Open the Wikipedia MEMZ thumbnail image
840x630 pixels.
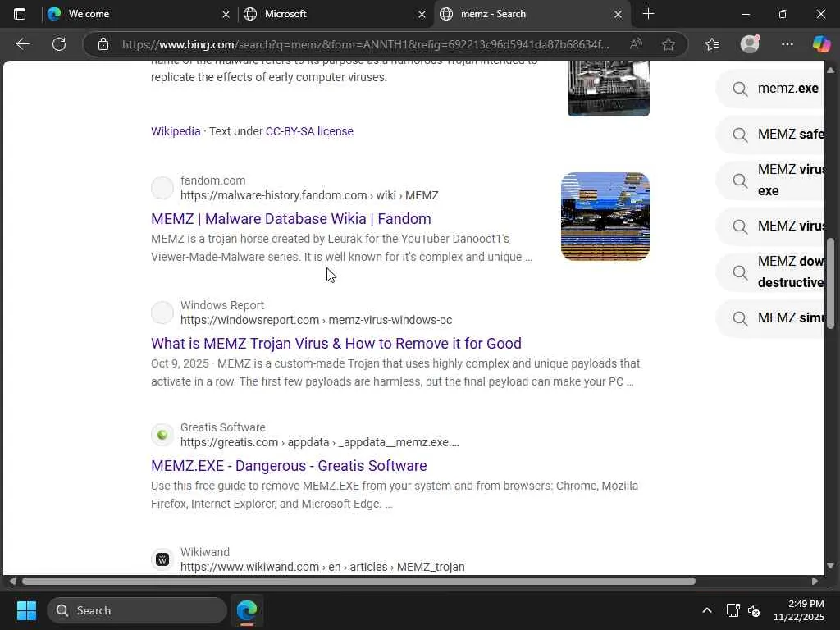(609, 88)
